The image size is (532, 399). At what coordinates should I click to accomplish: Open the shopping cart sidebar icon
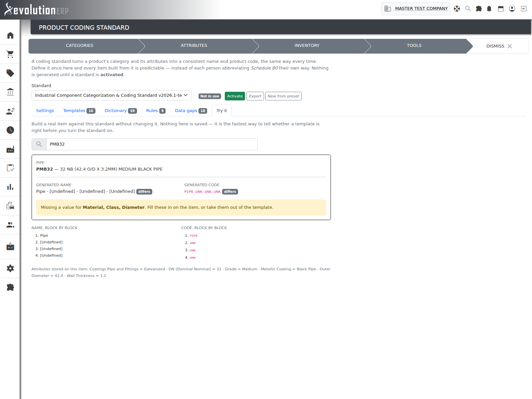[10, 54]
